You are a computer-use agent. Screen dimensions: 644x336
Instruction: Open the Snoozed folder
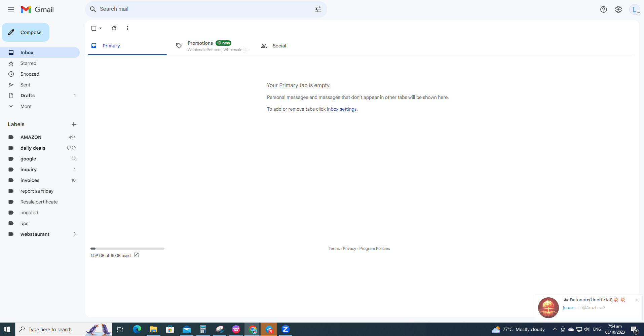point(40,74)
